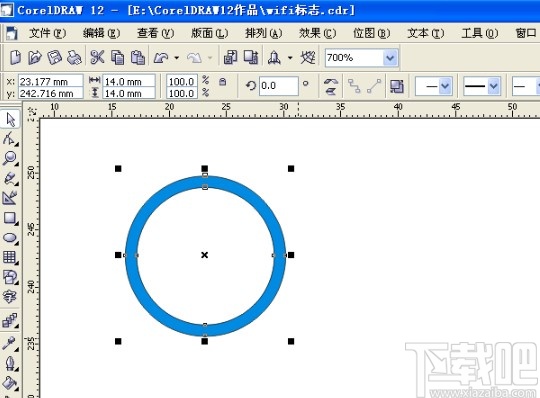Image resolution: width=540 pixels, height=398 pixels.
Task: Click the center X marker of selection
Action: (205, 255)
